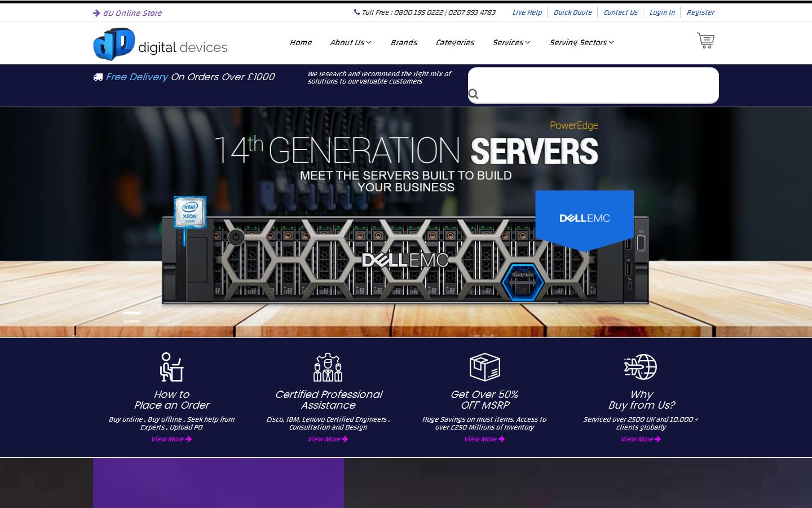Click the globe icon above Why Buy from Us

[x=641, y=367]
